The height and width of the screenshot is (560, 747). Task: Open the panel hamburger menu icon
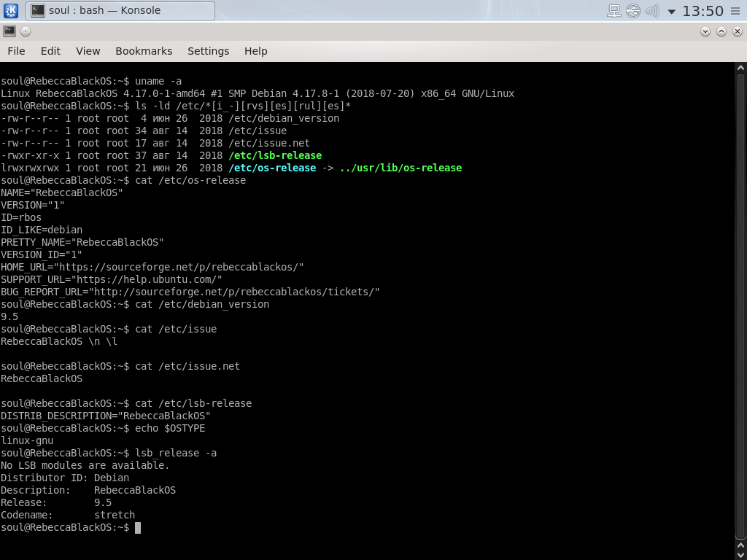(735, 10)
